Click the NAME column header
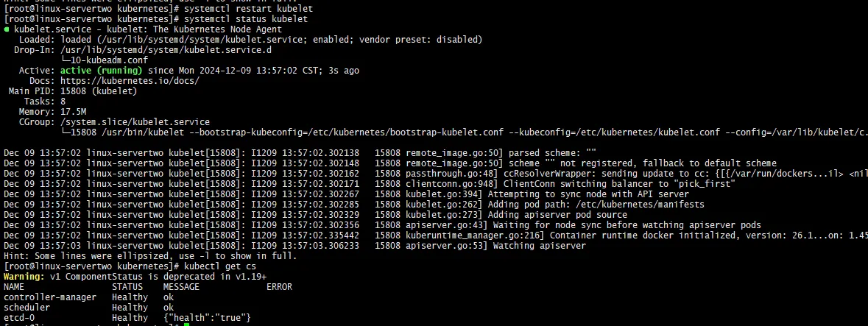The height and width of the screenshot is (326, 868). click(x=14, y=286)
